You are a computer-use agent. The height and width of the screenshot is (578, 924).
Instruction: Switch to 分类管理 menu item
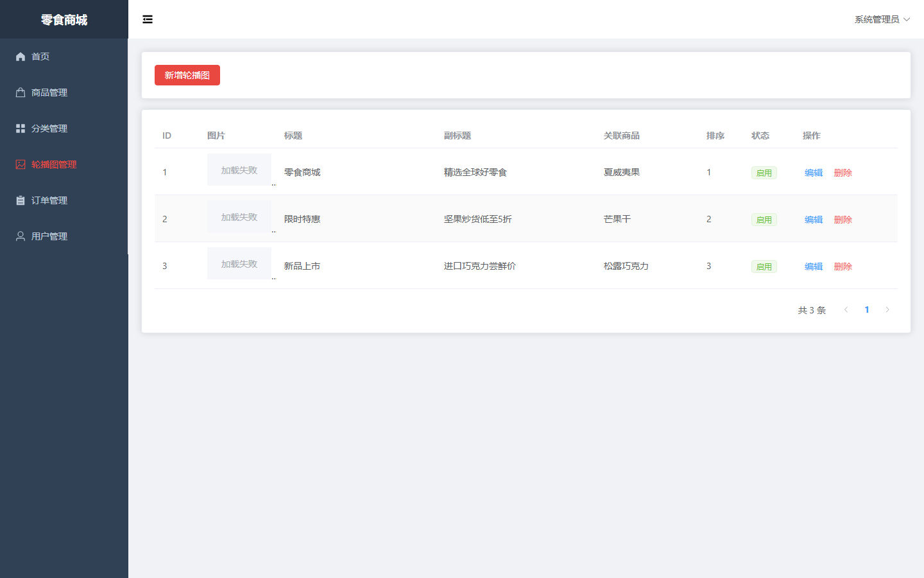pyautogui.click(x=64, y=128)
